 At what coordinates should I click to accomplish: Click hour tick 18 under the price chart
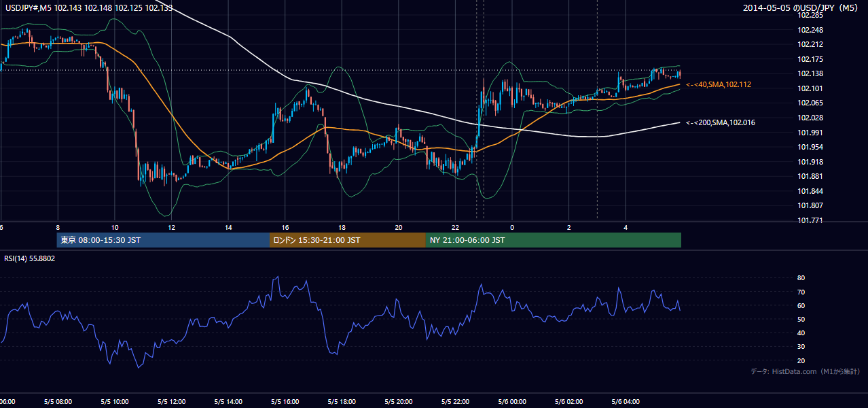(x=342, y=227)
